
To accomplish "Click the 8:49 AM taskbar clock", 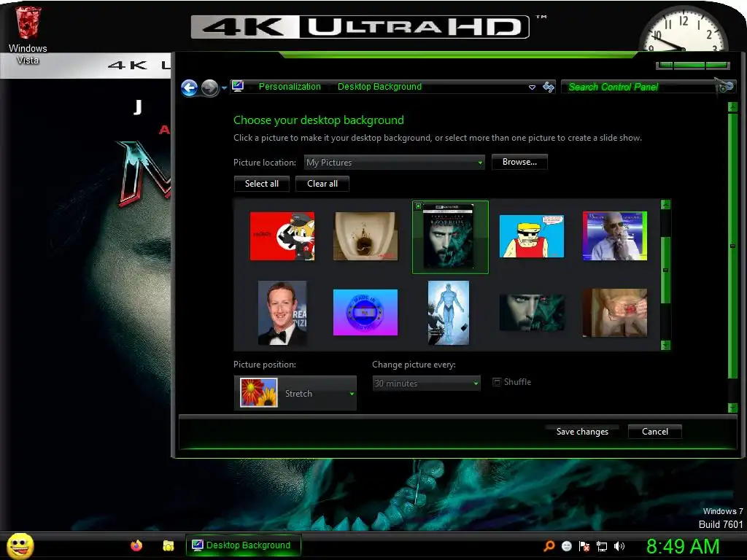I will 683,546.
